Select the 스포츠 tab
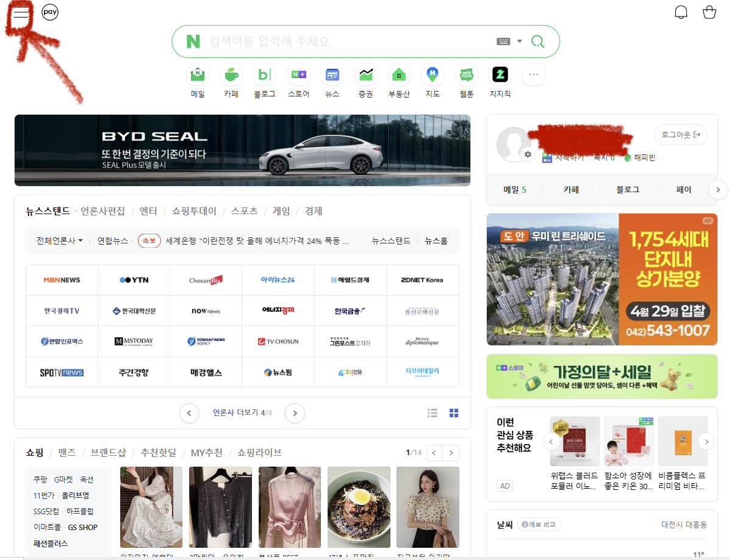Screen dimensions: 729x560 point(244,211)
